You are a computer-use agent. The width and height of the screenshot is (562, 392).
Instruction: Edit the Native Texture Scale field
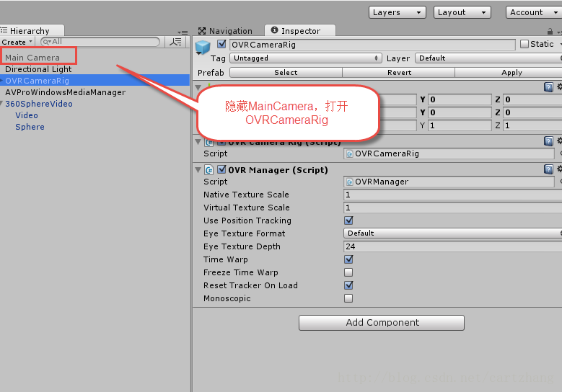(452, 195)
